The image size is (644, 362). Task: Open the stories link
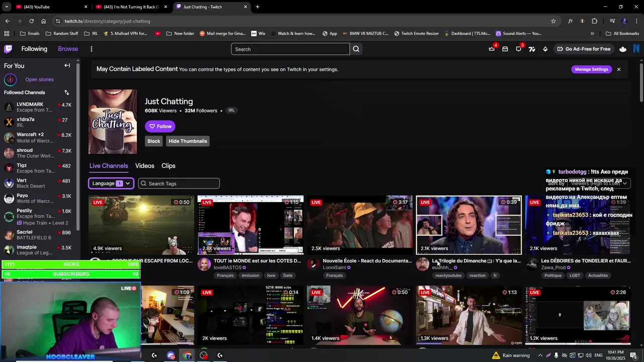[39, 79]
